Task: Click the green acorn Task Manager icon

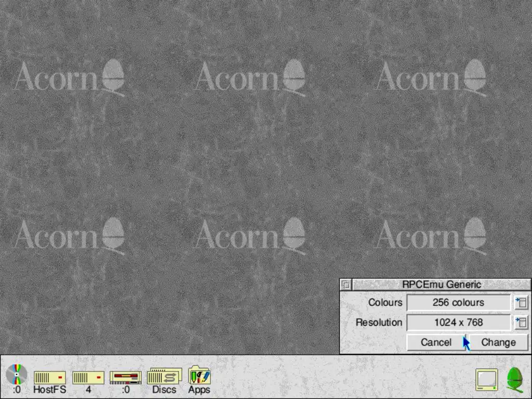Action: coord(515,379)
